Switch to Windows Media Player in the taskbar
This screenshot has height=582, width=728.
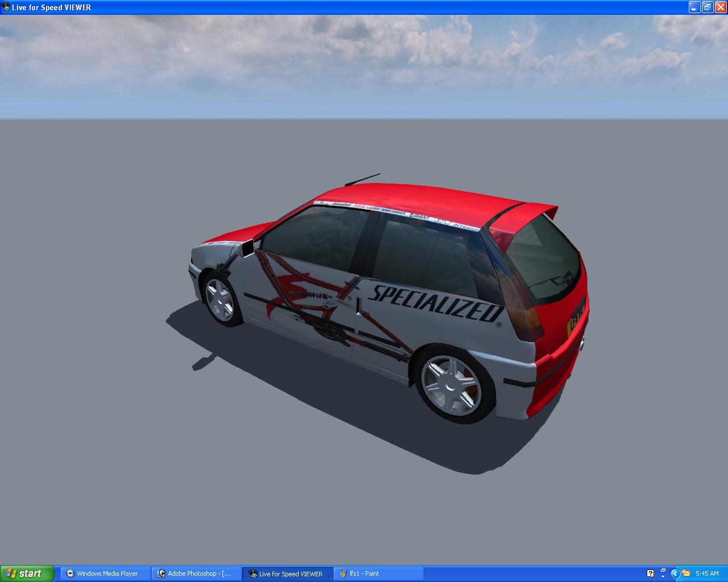click(x=106, y=573)
